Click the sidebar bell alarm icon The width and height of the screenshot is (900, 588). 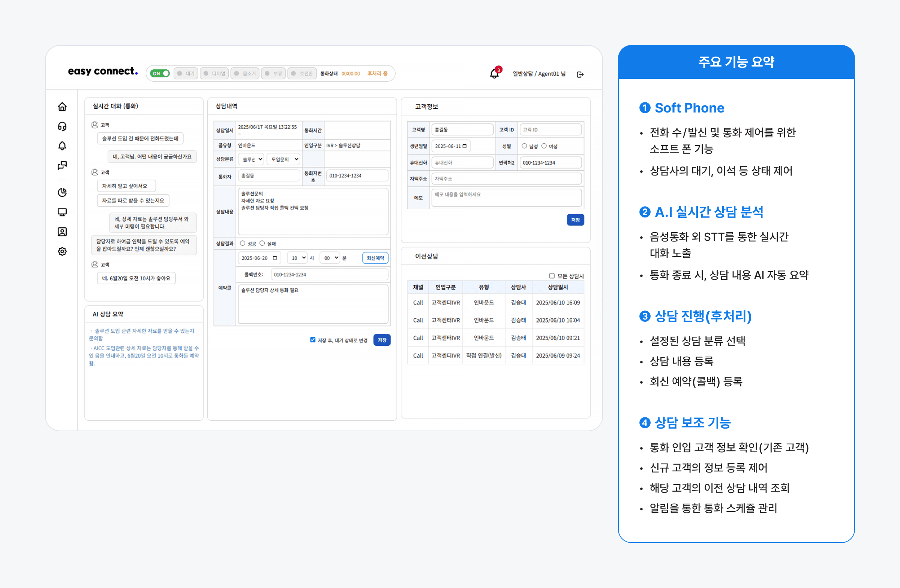click(x=62, y=146)
